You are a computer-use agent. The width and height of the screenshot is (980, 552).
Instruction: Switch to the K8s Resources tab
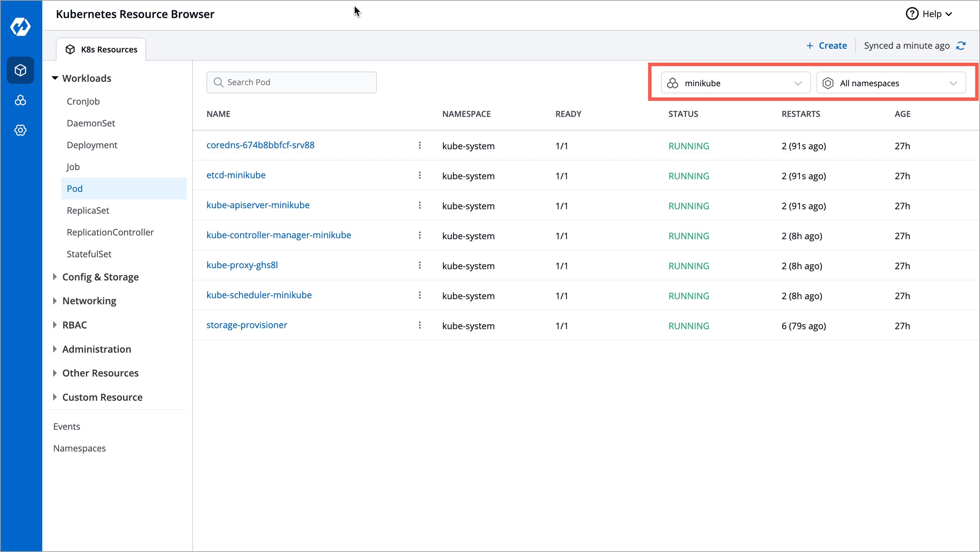(101, 49)
